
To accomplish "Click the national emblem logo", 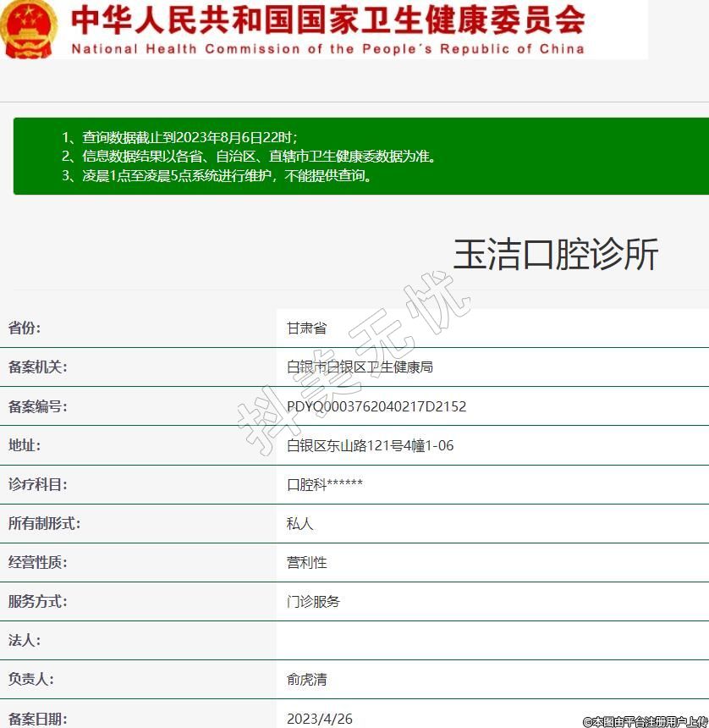I will (30, 28).
